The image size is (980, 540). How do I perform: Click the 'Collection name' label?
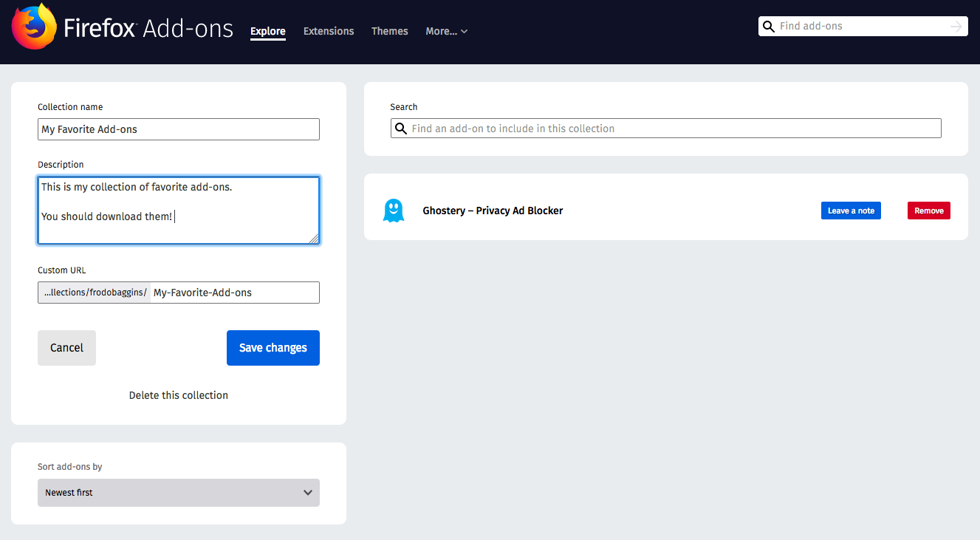pyautogui.click(x=70, y=107)
